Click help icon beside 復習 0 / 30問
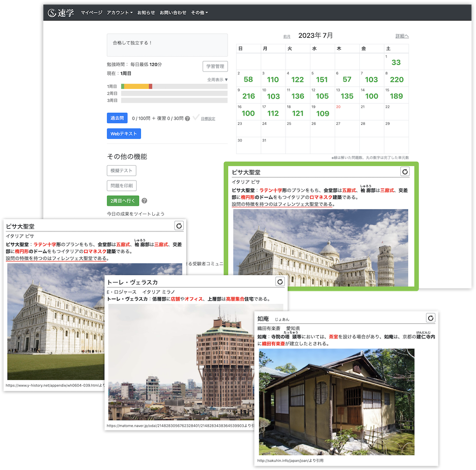 point(188,119)
